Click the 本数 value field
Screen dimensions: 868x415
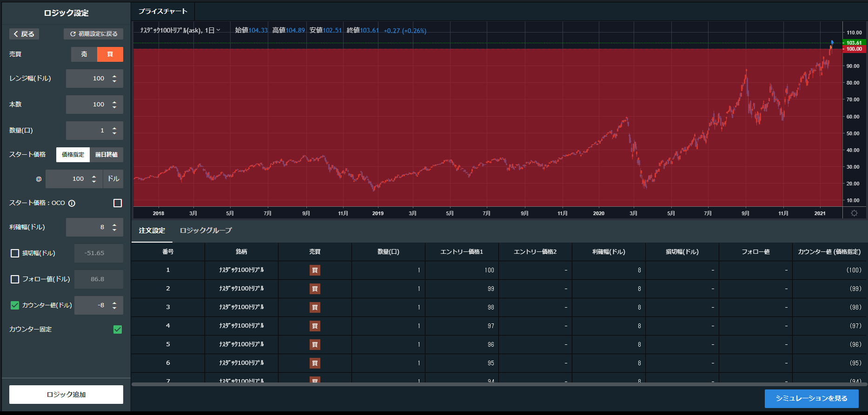[x=94, y=105]
